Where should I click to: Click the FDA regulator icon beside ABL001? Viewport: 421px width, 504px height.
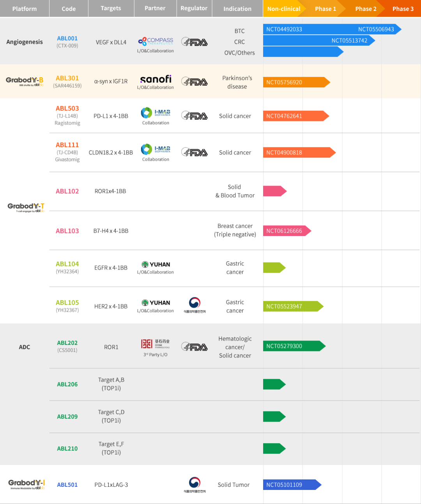[194, 42]
